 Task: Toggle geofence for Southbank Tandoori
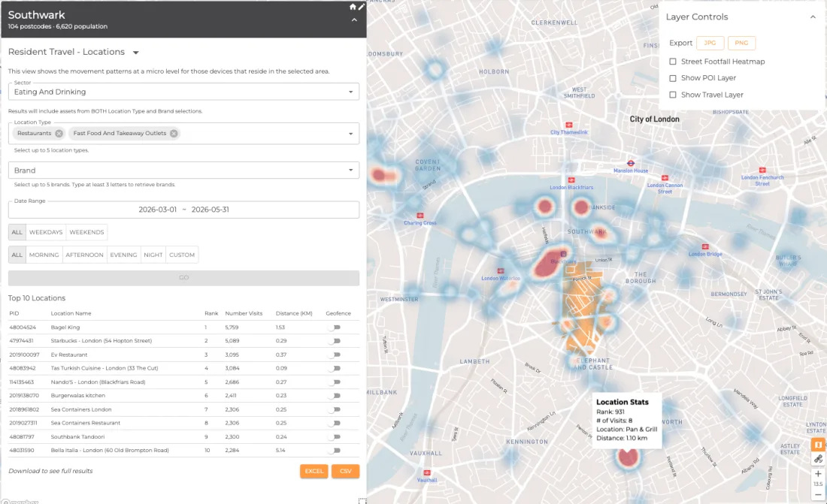point(335,436)
